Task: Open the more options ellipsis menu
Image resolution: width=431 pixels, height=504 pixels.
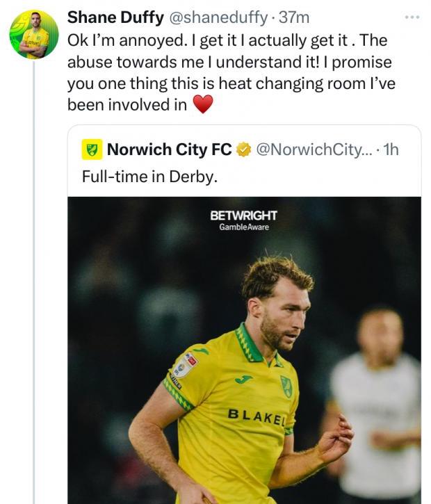Action: click(412, 17)
